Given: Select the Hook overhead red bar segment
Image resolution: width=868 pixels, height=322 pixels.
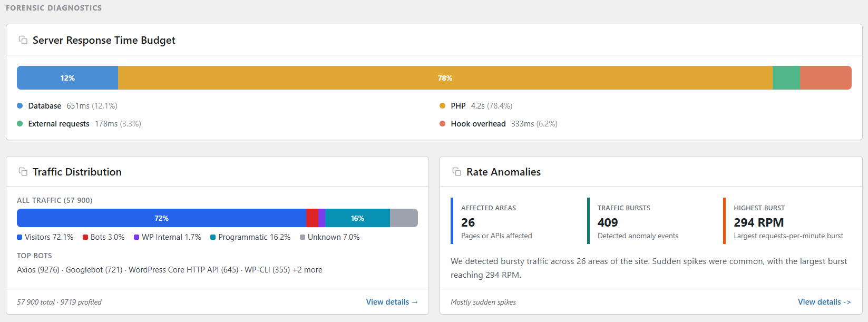Looking at the screenshot, I should (826, 77).
